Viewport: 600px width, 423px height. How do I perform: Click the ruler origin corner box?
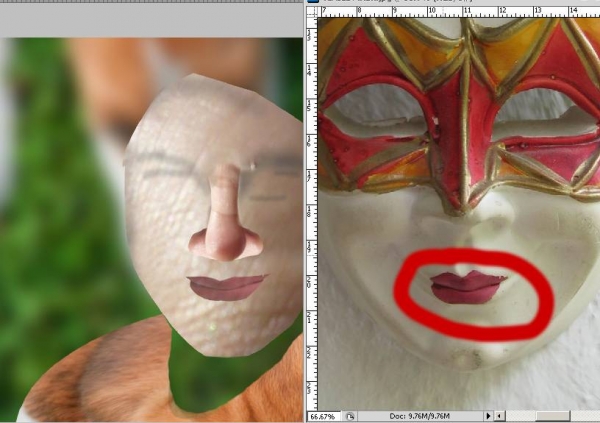click(313, 11)
